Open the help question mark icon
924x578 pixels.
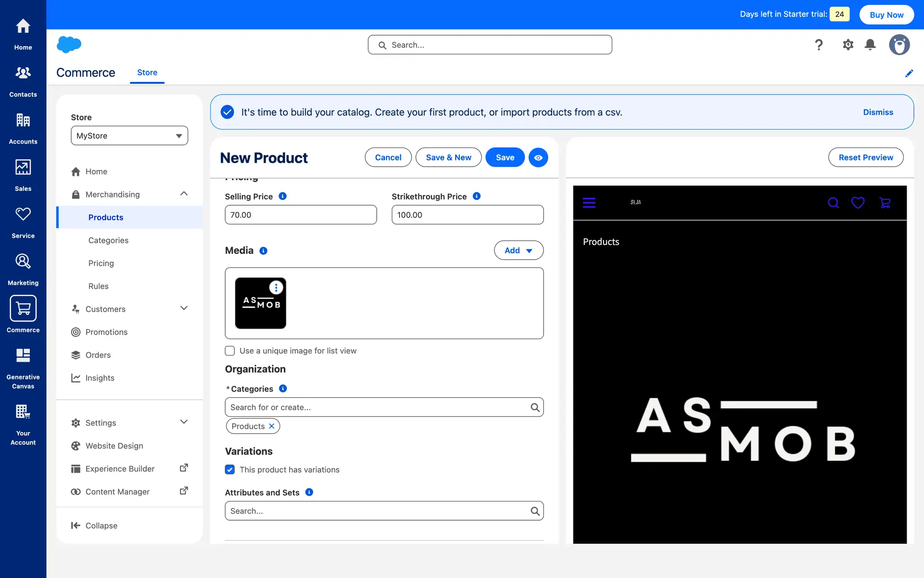click(x=819, y=45)
